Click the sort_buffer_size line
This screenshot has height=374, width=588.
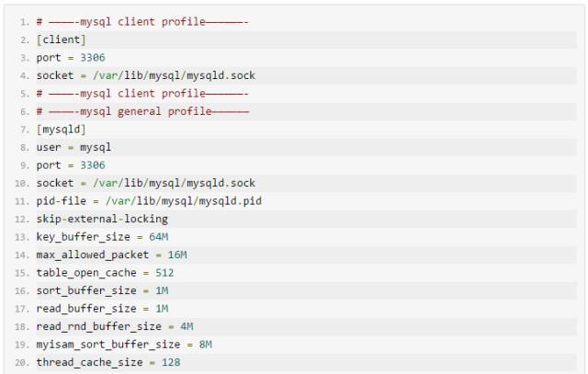(102, 290)
